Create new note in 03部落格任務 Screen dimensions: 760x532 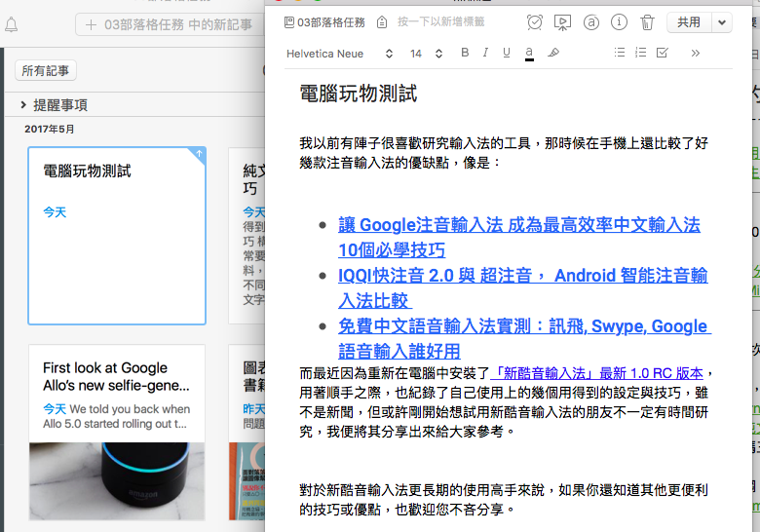pos(170,24)
